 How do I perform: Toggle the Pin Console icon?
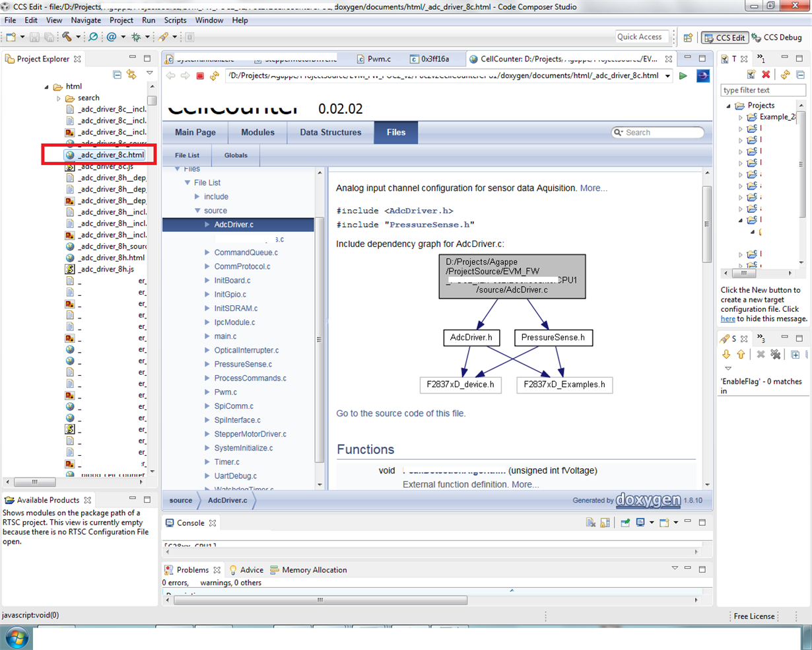pos(625,523)
